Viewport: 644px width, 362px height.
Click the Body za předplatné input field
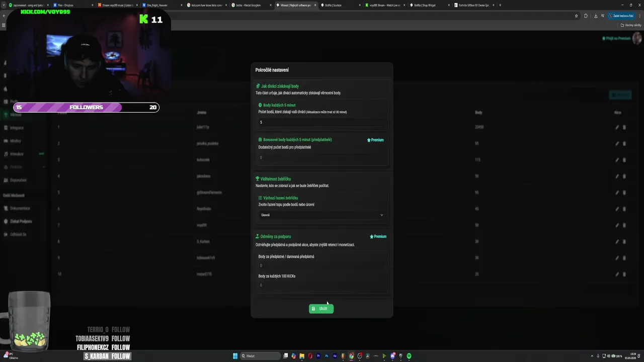pyautogui.click(x=322, y=265)
